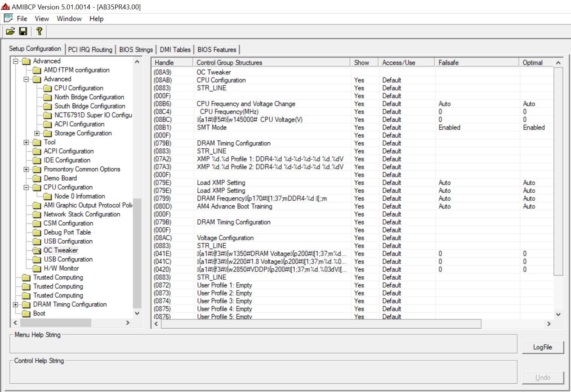
Task: Collapse the top-level Advanced tree node
Action: (15, 61)
